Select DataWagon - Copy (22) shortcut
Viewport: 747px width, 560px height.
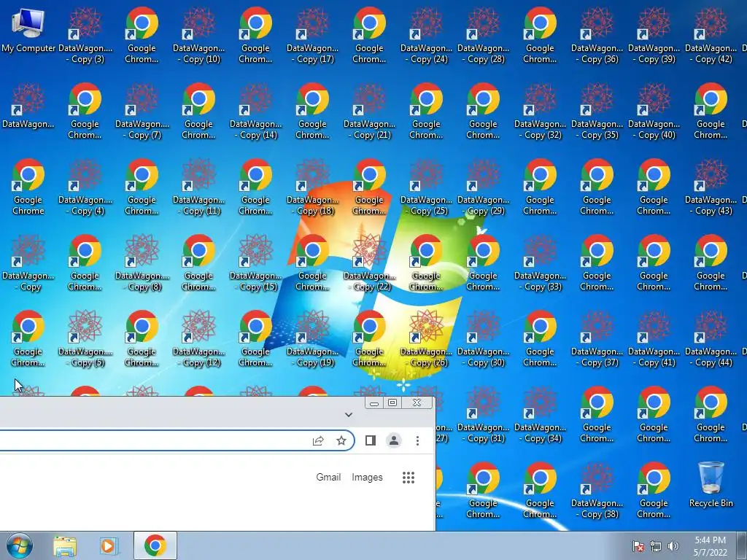(x=369, y=262)
